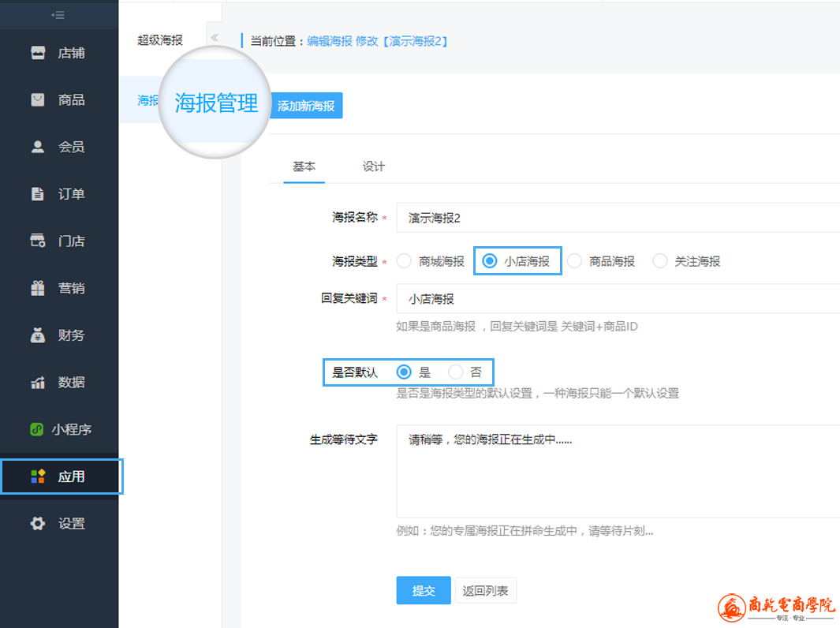Choose 商品海报 poster type option

click(x=575, y=261)
